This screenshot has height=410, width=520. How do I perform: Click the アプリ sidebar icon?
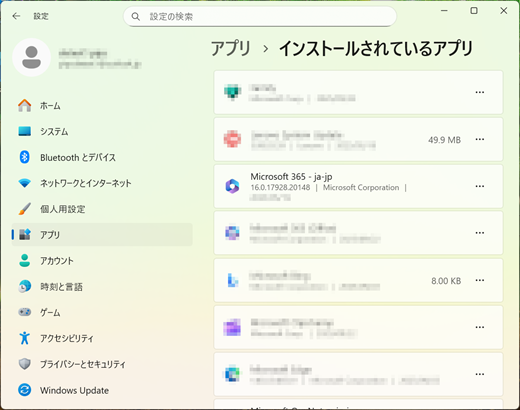pos(24,235)
